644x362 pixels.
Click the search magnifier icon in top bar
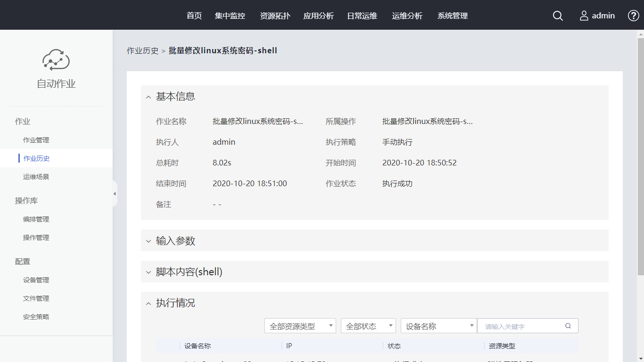coord(558,16)
